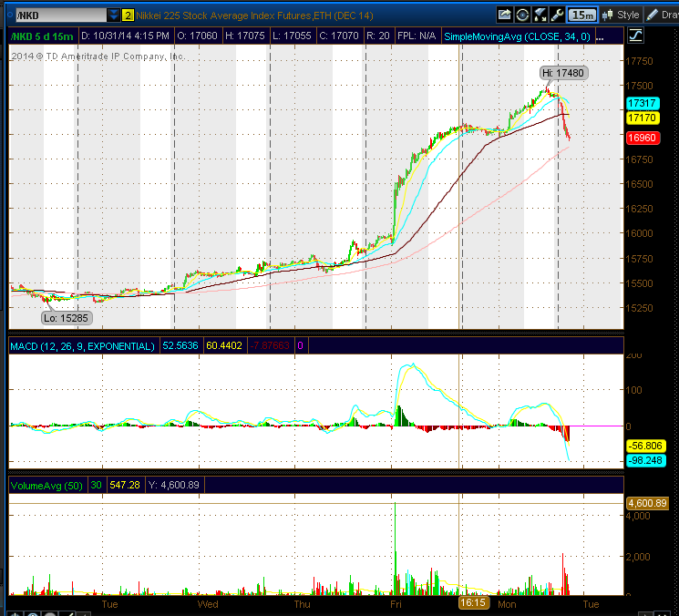Viewport: 679px width, 616px height.
Task: Expand the symbol selector dropdown arrow
Action: pyautogui.click(x=113, y=15)
